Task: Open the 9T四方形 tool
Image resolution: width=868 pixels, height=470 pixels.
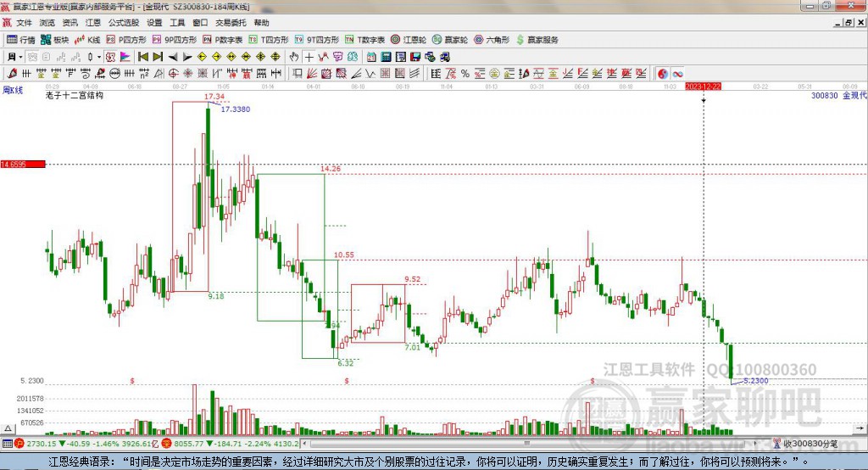Action: (317, 39)
